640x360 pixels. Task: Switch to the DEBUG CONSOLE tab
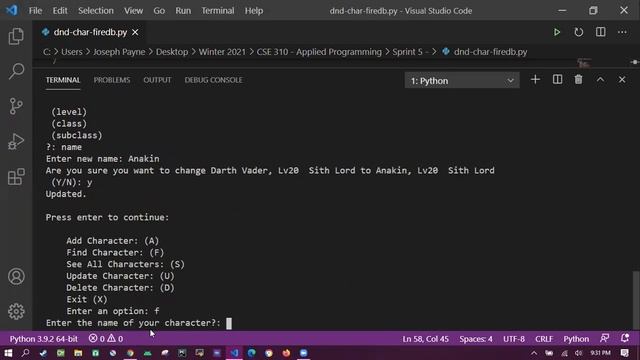pyautogui.click(x=213, y=80)
